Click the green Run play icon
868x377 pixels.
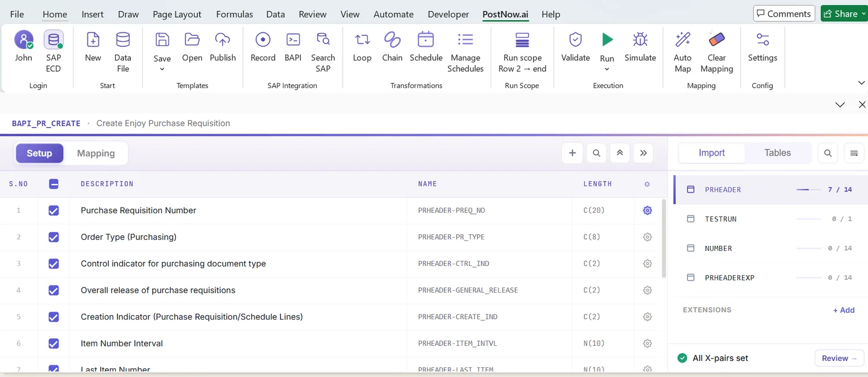coord(607,40)
